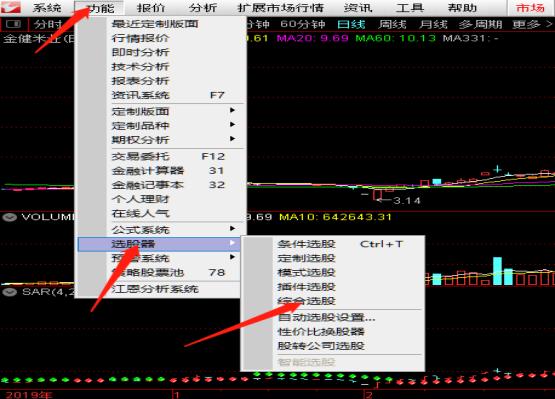Screen dimensions: 555x399
Task: Expand the 期权分析 submenu
Action: [x=159, y=140]
